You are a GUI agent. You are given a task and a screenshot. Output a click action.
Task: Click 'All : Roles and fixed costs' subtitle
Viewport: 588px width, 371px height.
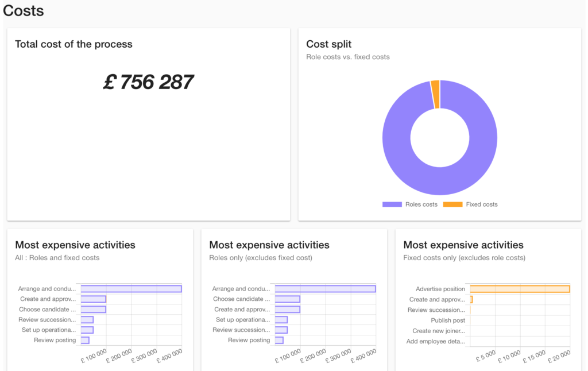click(57, 258)
